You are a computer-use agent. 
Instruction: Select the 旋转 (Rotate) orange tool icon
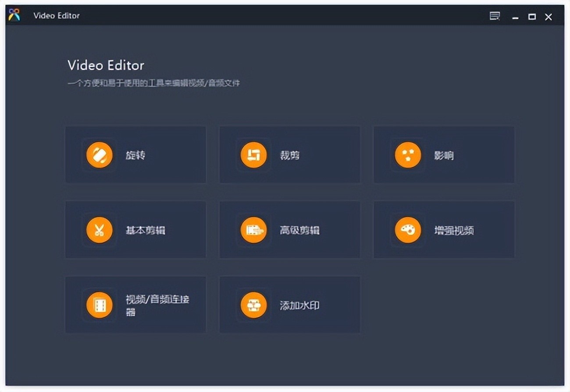(x=100, y=155)
